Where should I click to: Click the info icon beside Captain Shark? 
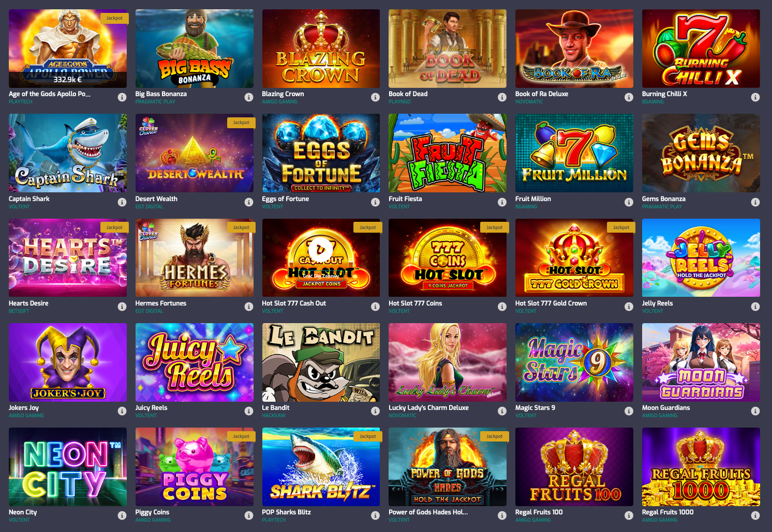coord(122,202)
